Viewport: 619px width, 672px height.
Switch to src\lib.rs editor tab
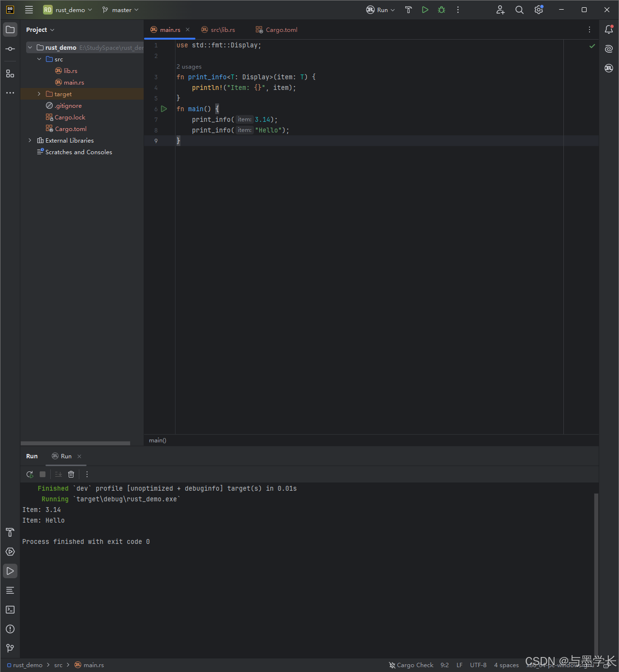click(218, 29)
